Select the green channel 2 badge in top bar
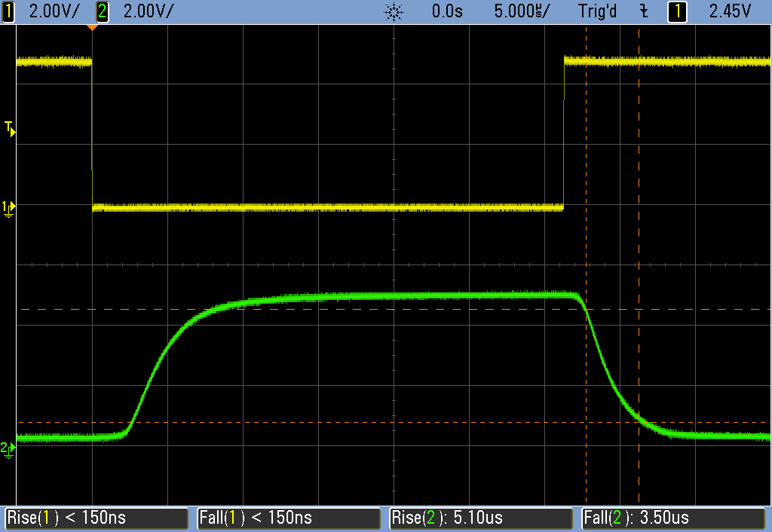The height and width of the screenshot is (532, 772). (x=102, y=11)
